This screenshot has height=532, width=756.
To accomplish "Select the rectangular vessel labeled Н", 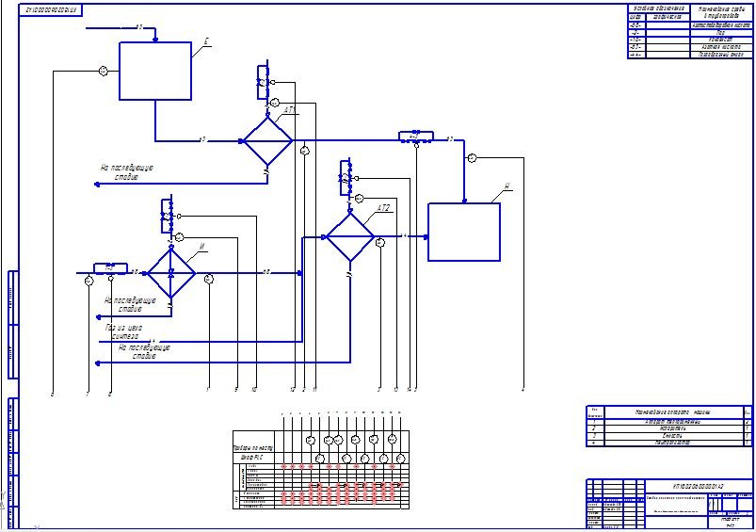I will 463,232.
